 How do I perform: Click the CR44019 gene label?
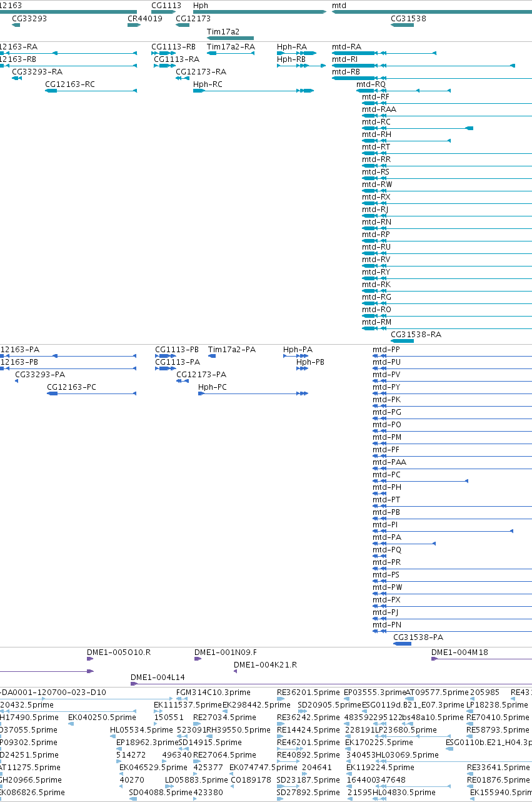pos(145,19)
